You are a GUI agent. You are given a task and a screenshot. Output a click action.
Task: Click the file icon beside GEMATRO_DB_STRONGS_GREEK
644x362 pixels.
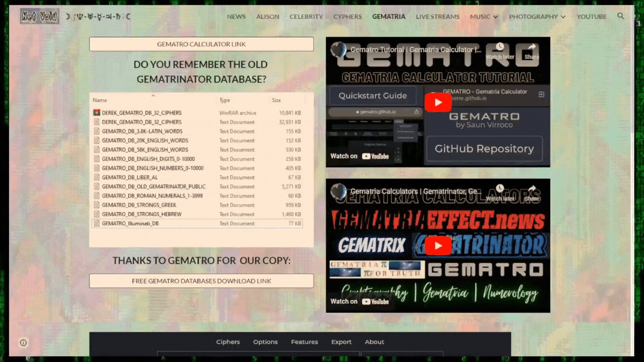(97, 205)
